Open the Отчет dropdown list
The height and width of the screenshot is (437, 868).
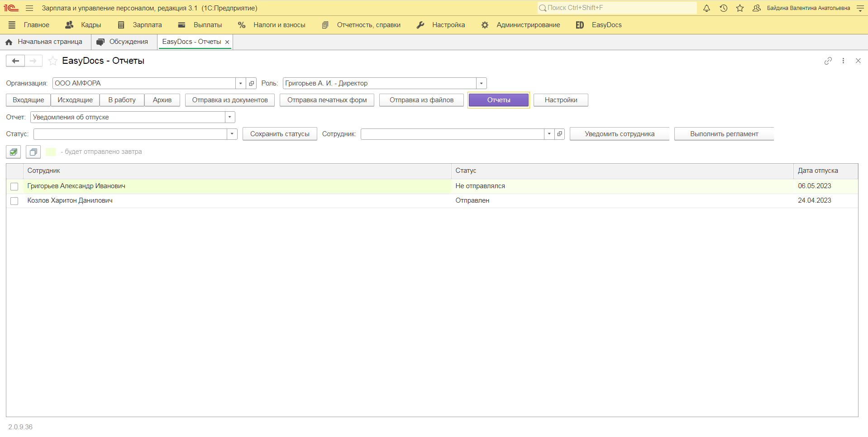point(229,117)
